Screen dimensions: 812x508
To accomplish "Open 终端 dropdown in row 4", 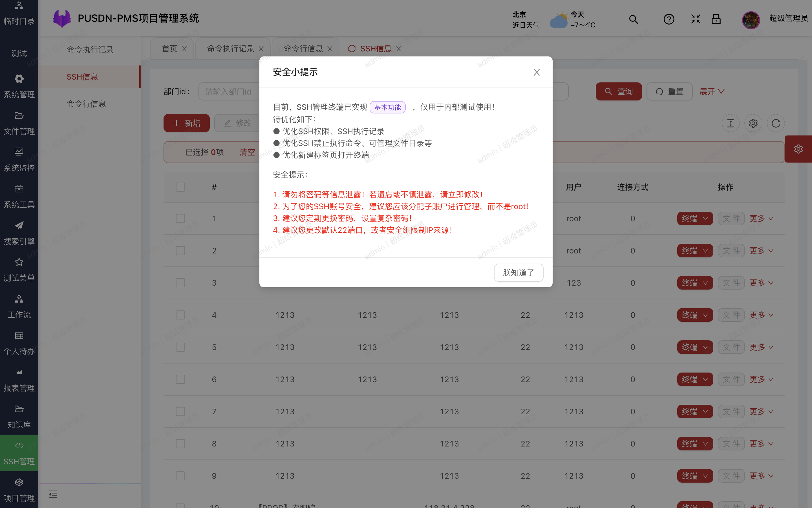I will 695,315.
